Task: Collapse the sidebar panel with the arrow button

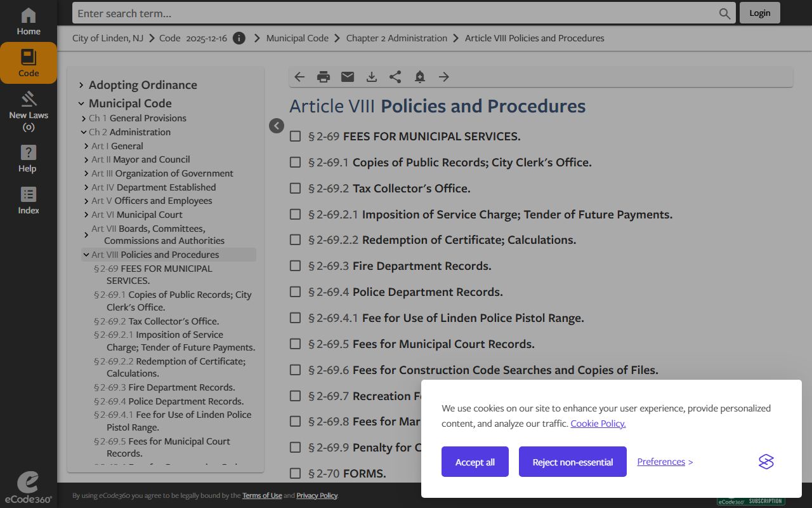Action: (x=277, y=126)
